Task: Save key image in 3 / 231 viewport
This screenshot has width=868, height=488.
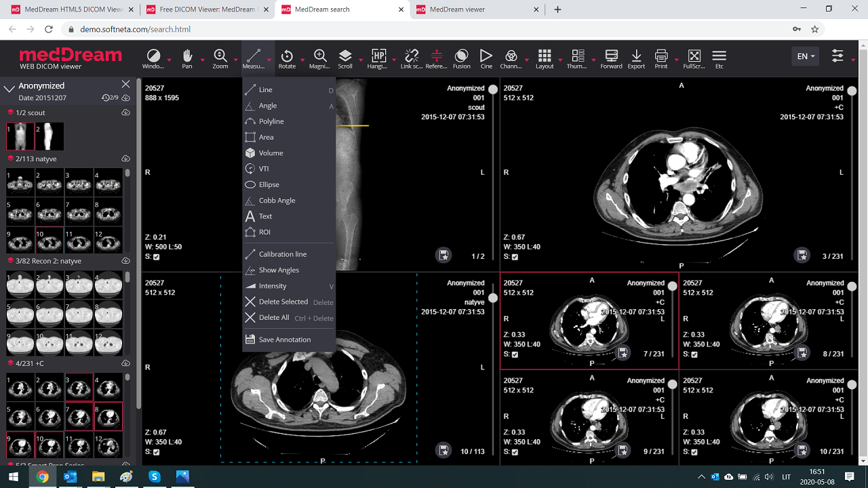Action: tap(802, 256)
